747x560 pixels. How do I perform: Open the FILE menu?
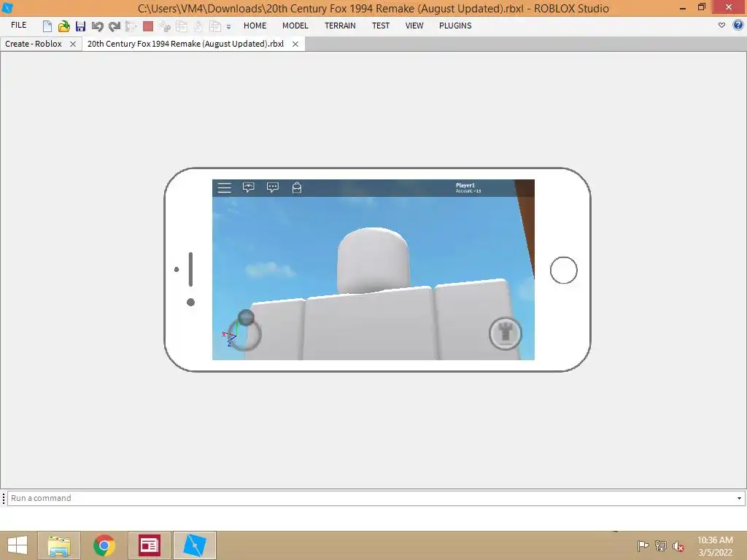coord(18,26)
